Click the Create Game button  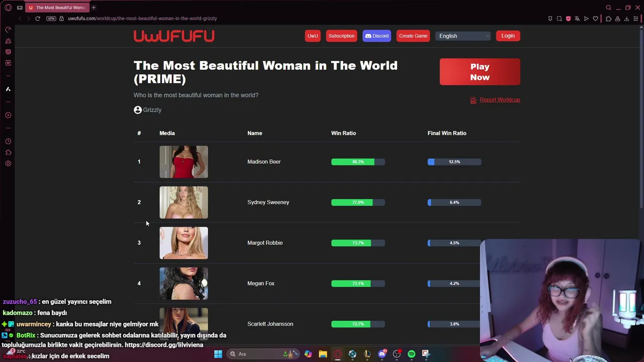point(413,36)
